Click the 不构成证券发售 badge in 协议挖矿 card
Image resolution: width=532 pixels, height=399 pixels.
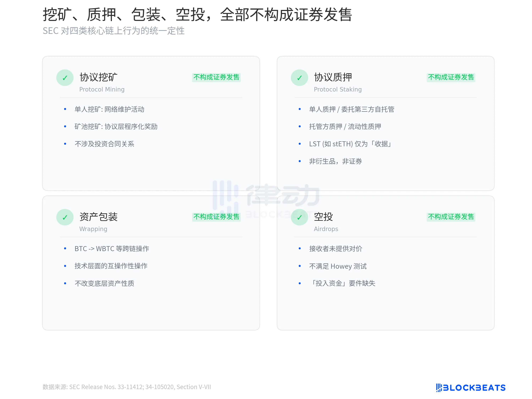tap(216, 77)
